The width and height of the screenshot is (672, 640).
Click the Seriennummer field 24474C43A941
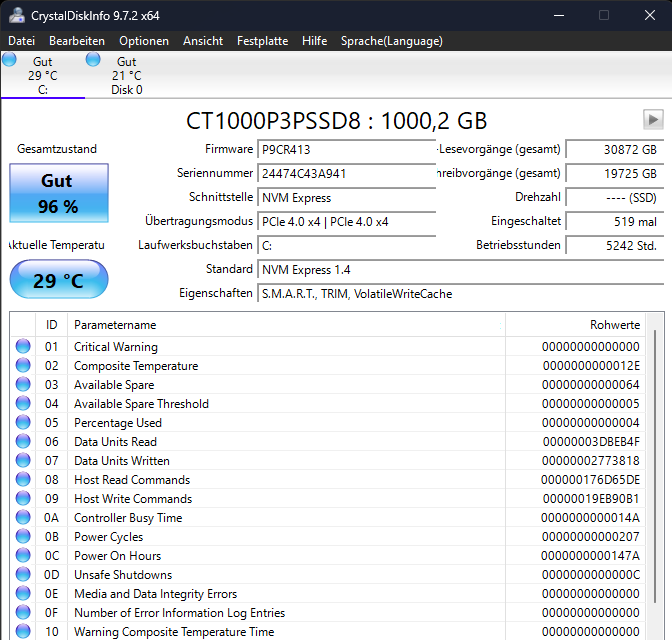point(346,174)
